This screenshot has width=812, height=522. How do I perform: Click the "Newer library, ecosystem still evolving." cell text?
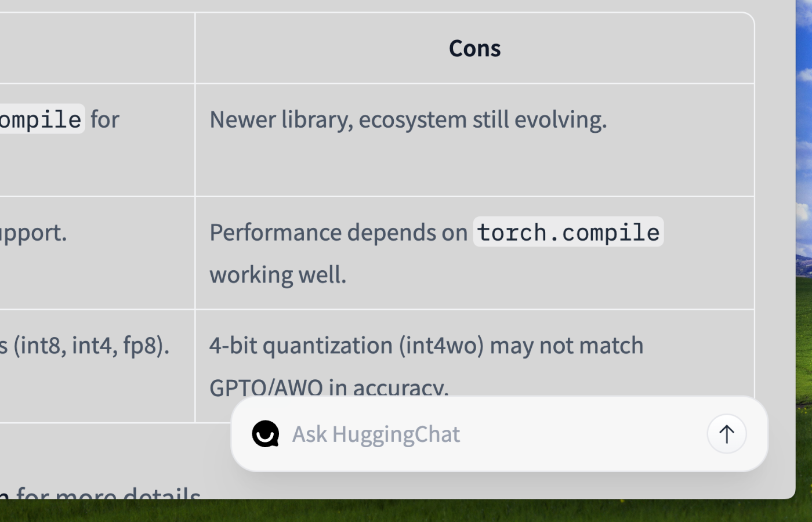click(408, 119)
